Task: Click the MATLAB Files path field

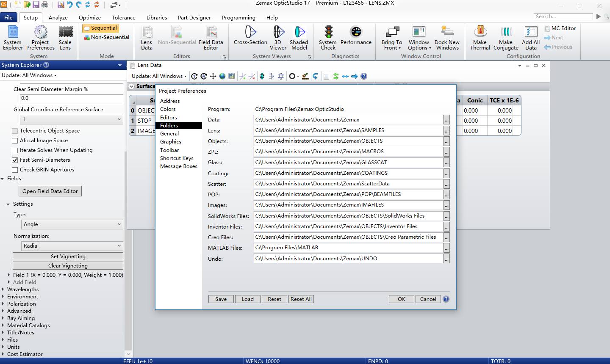Action: tap(348, 248)
